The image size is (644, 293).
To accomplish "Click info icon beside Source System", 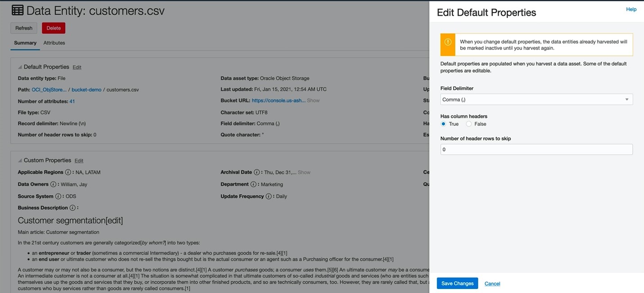I will [58, 197].
